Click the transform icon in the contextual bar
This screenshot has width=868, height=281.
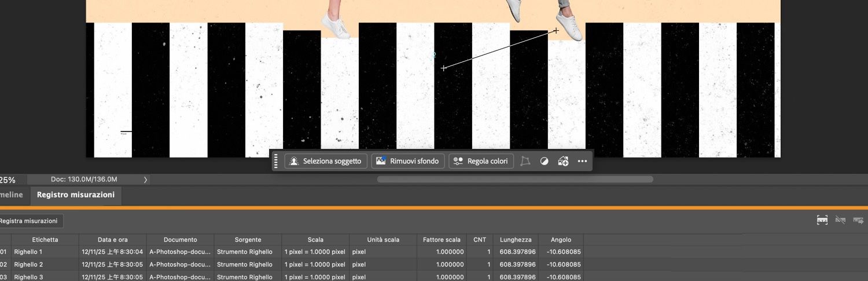point(525,161)
